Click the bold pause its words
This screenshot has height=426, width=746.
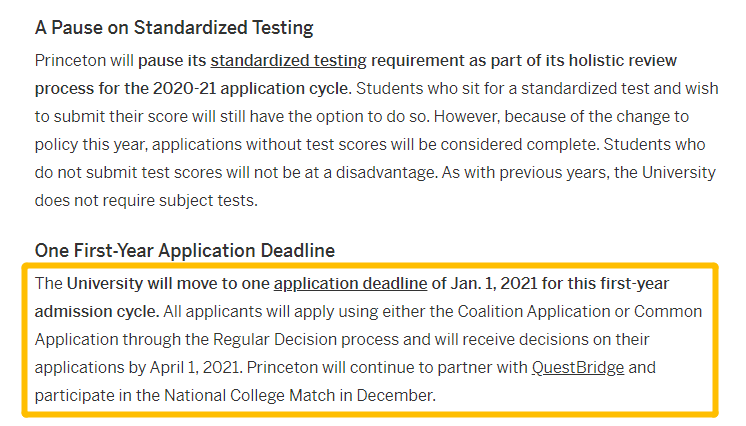[172, 60]
